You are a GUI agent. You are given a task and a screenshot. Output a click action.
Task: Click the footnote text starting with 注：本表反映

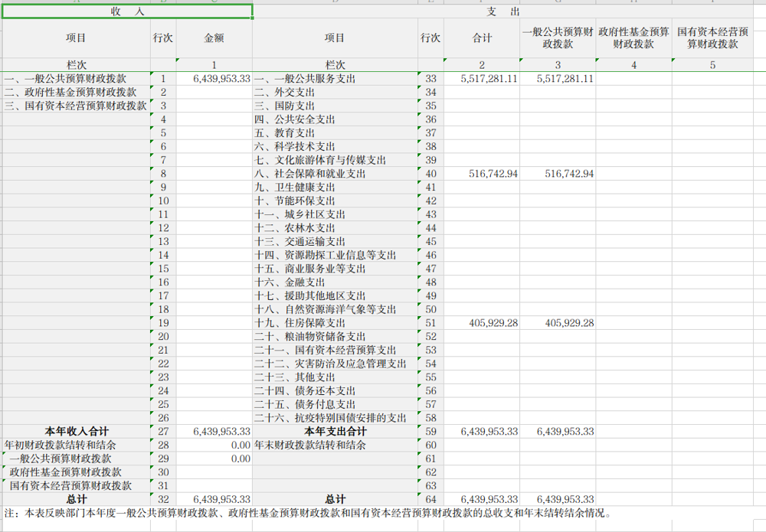306,513
